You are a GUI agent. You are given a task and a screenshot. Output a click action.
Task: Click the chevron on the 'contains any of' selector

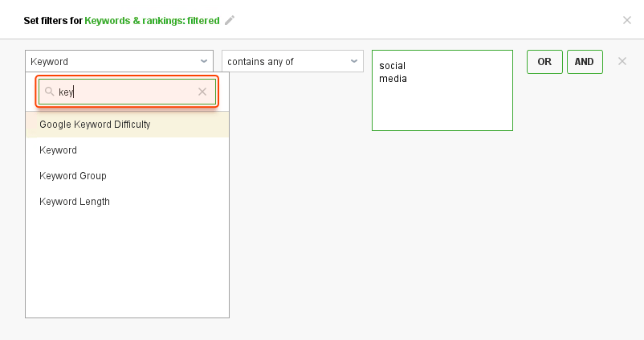(x=354, y=61)
